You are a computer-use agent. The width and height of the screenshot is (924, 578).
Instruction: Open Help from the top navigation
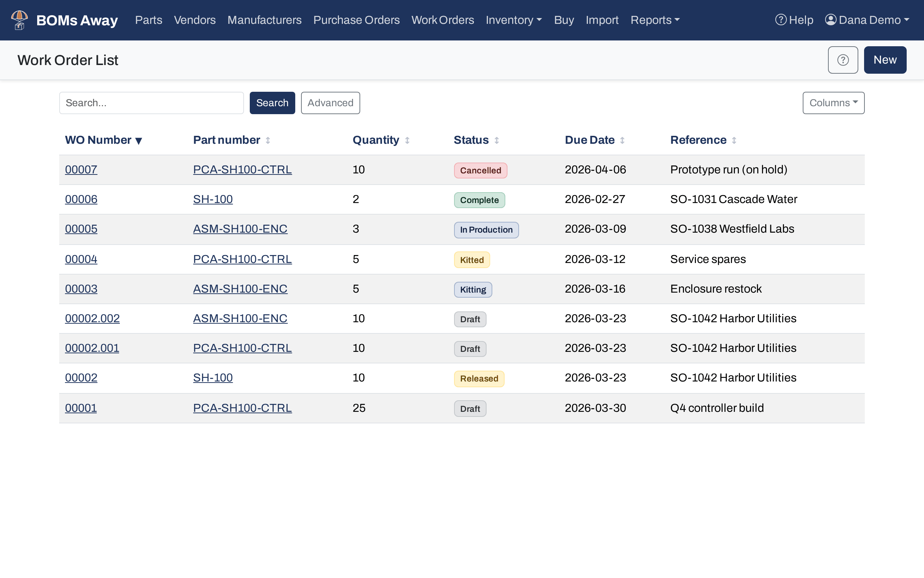click(x=794, y=20)
